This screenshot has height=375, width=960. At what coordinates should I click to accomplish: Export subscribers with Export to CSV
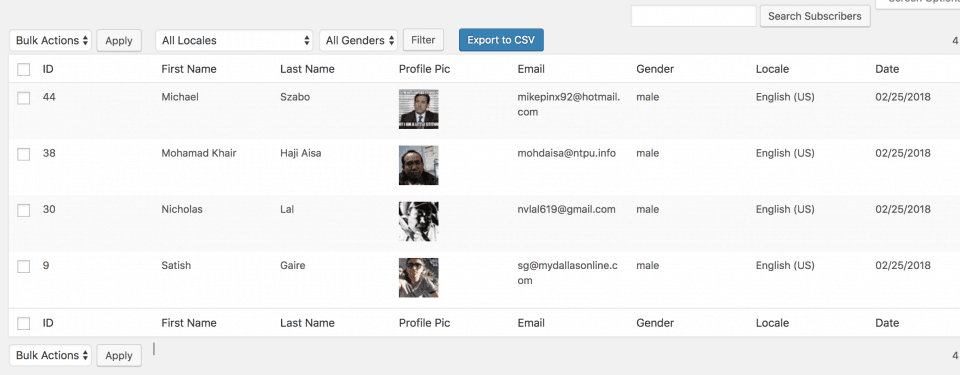pyautogui.click(x=501, y=40)
